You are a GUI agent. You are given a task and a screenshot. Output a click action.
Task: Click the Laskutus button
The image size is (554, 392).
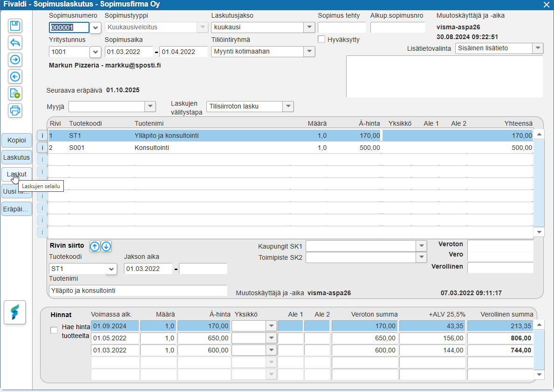(x=17, y=157)
